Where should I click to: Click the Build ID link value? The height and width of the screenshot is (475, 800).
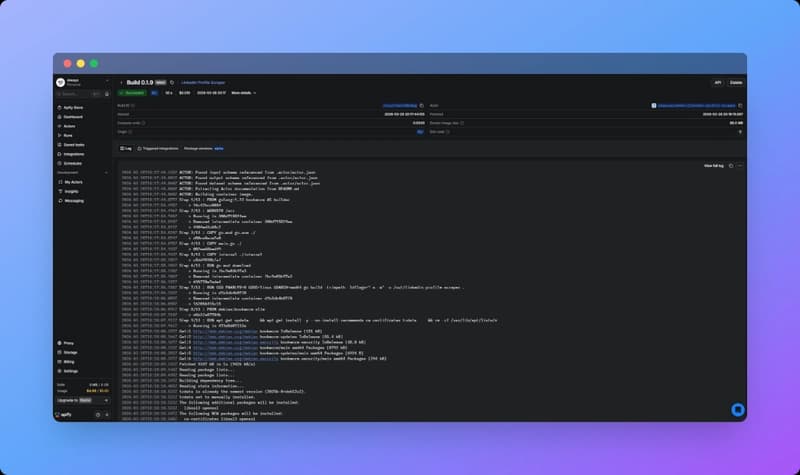[x=400, y=106]
